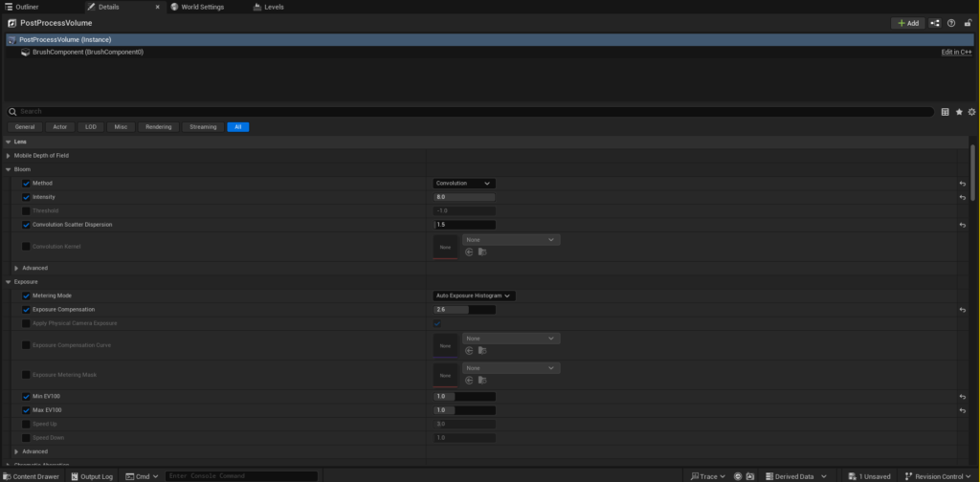Viewport: 980px width, 482px height.
Task: Expand Bloom Advanced subsection
Action: [x=16, y=268]
